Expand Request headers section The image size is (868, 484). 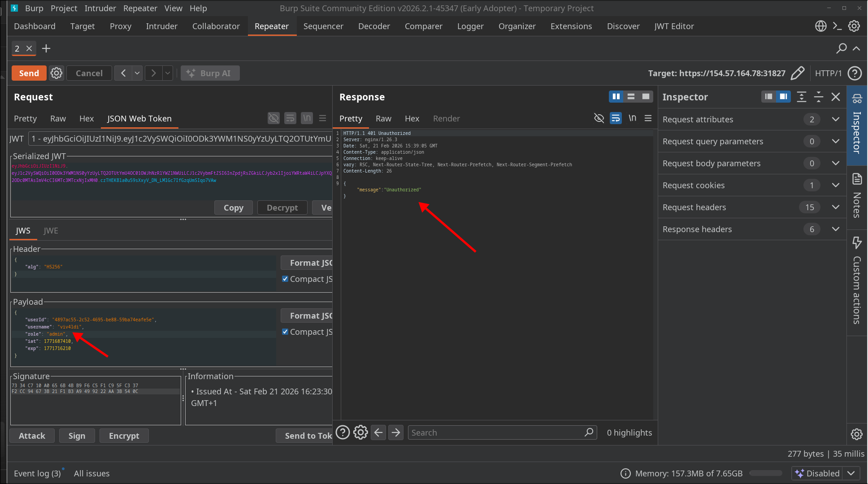coord(836,207)
